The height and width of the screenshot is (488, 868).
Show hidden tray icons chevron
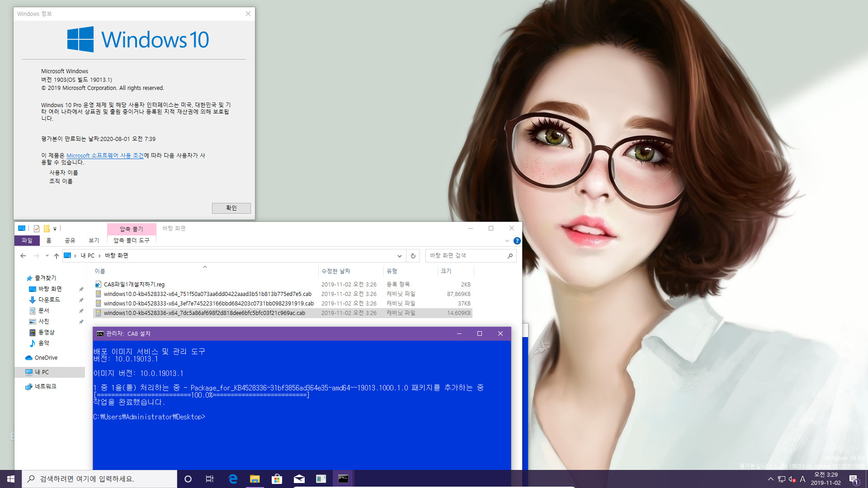[770, 479]
